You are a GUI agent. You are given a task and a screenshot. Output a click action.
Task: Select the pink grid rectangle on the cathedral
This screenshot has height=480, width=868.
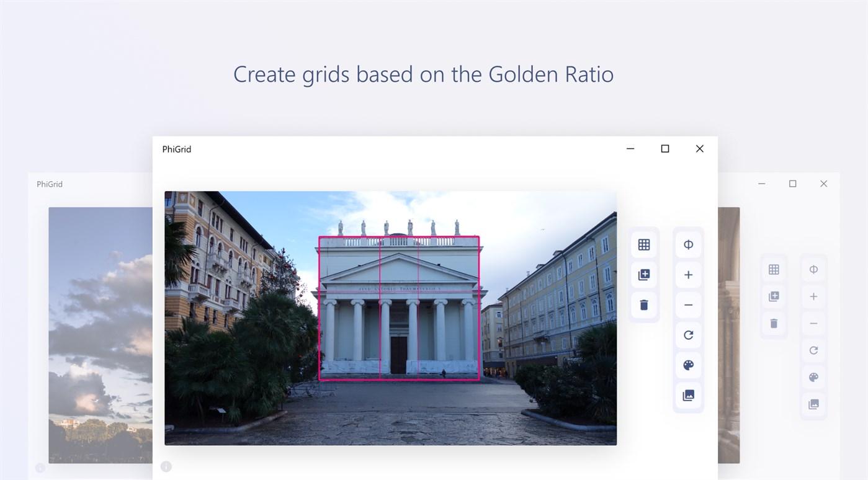(x=400, y=307)
